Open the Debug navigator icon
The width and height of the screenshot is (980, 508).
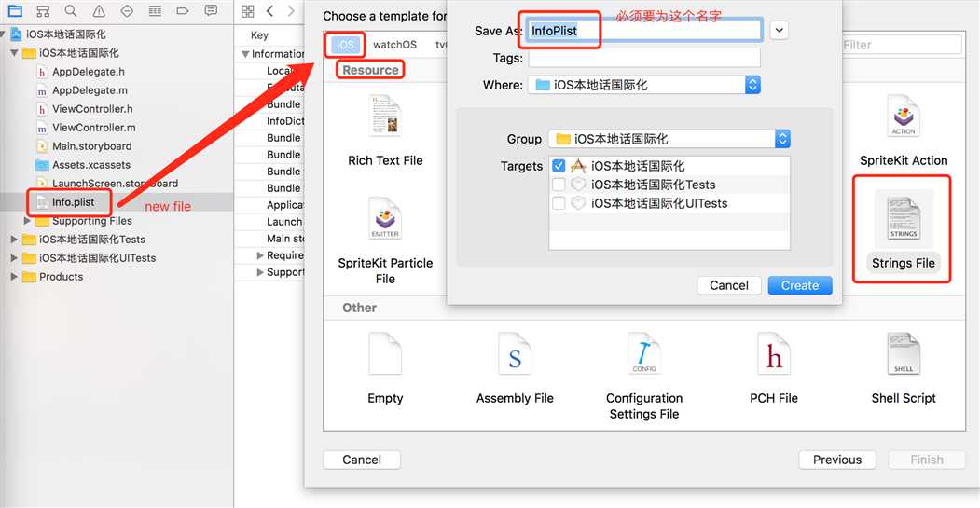pyautogui.click(x=155, y=10)
